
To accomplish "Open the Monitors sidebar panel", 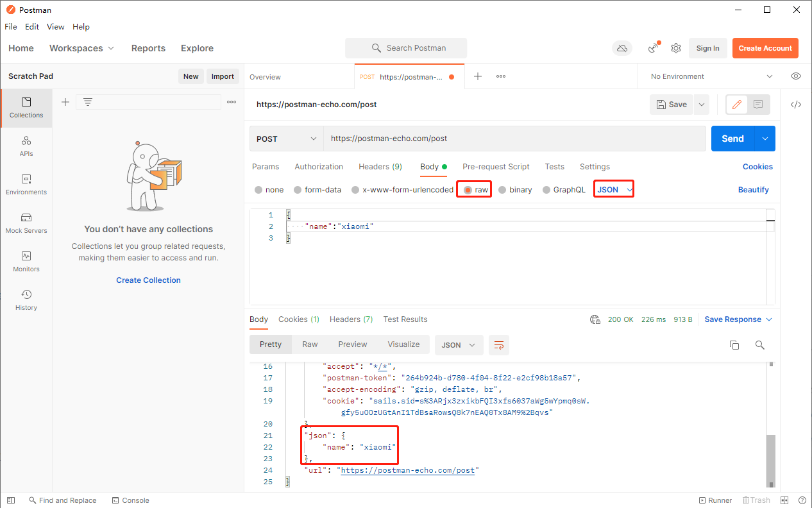I will (x=26, y=262).
